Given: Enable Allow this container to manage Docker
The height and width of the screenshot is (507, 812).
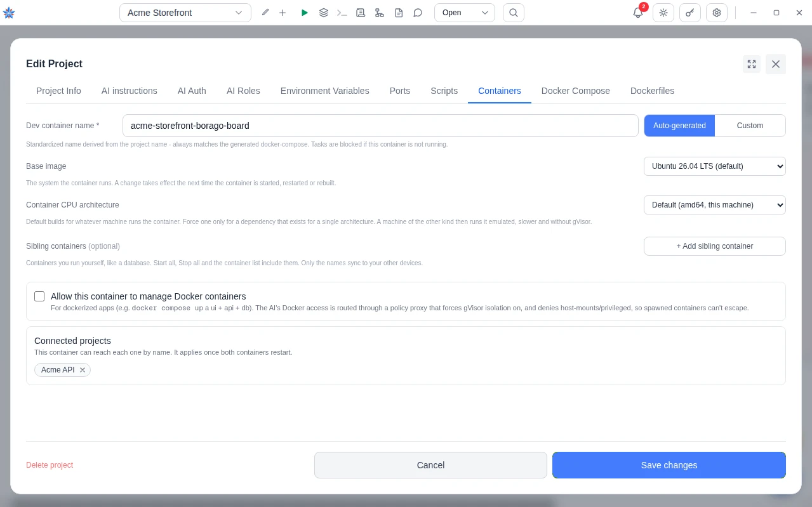Looking at the screenshot, I should (x=39, y=296).
